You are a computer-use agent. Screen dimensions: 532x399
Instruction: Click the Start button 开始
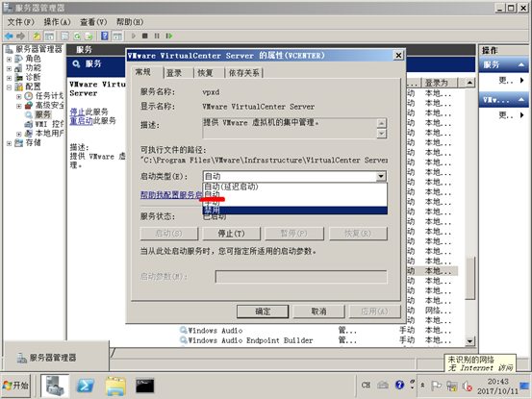15,386
